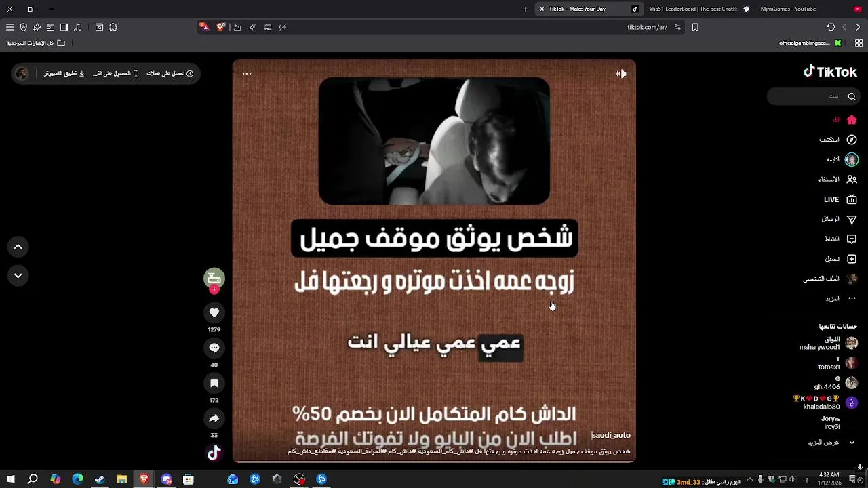Follow creator using the red plus badge
The image size is (868, 488).
[x=214, y=289]
